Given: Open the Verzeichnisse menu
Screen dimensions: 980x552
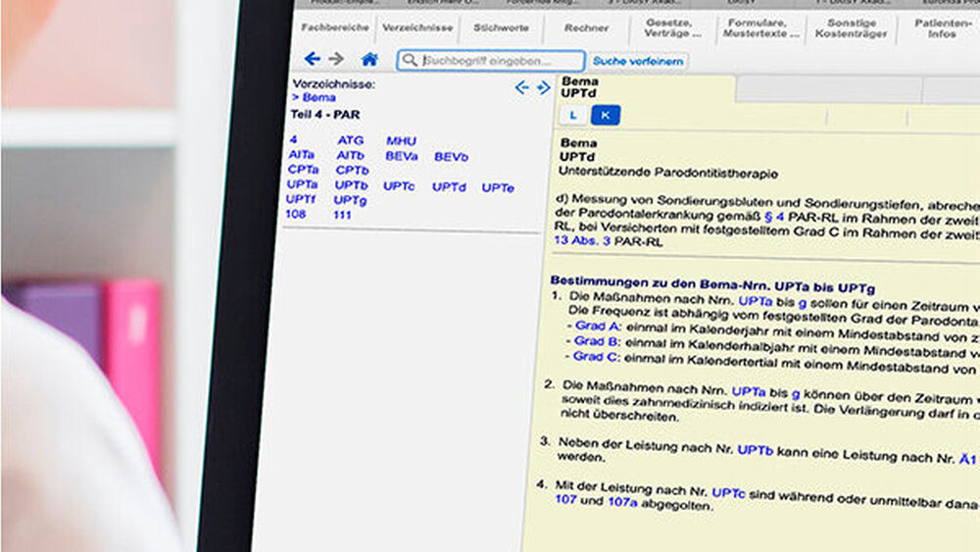Looking at the screenshot, I should point(417,28).
